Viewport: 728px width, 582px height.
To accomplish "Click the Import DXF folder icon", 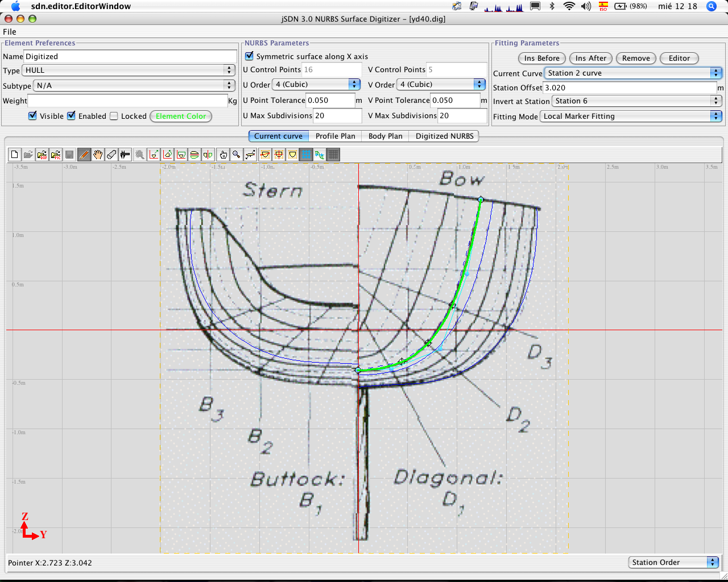I will click(x=42, y=155).
